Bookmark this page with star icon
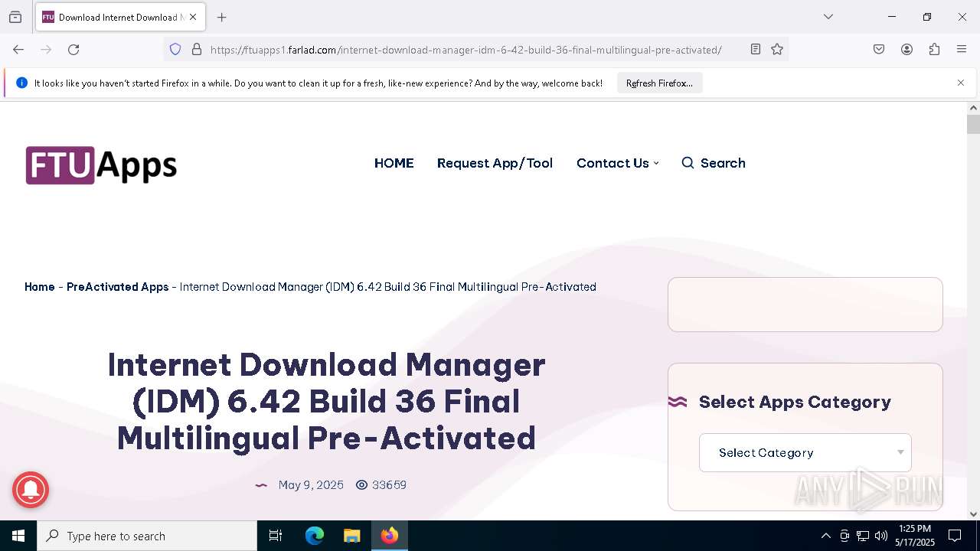The image size is (980, 551). click(x=777, y=50)
